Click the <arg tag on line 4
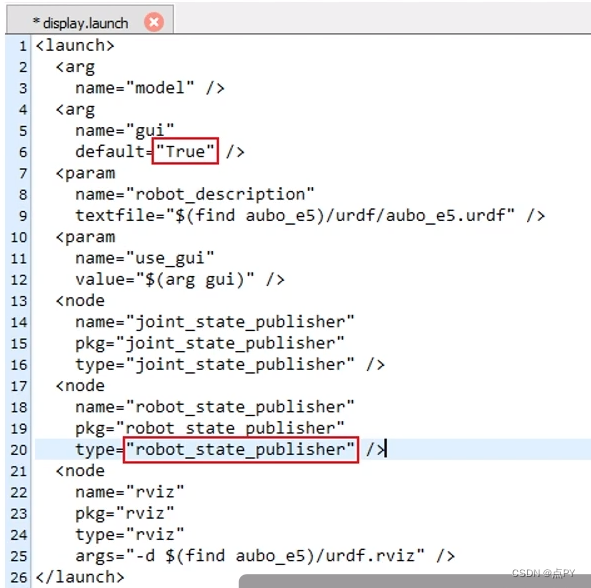This screenshot has height=588, width=591. 75,110
